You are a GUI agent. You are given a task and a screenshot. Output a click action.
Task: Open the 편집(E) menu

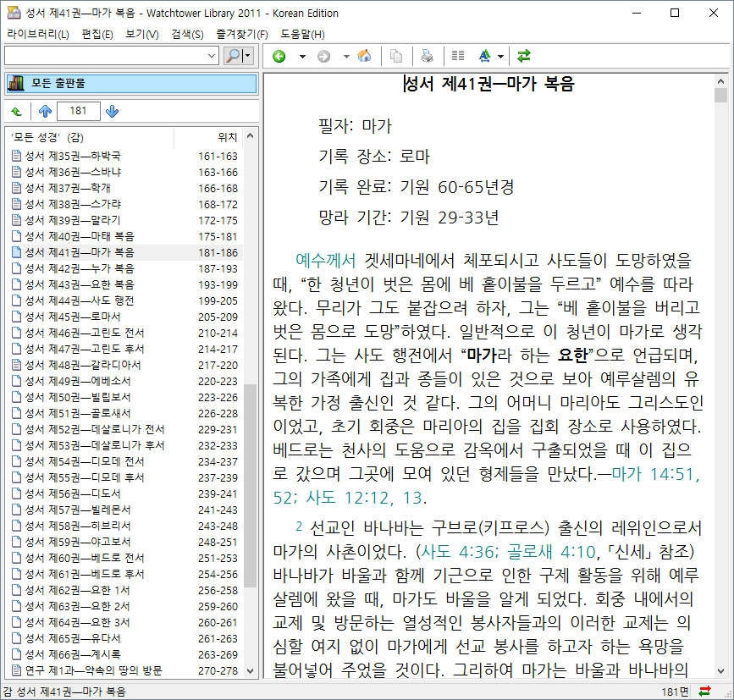[97, 34]
